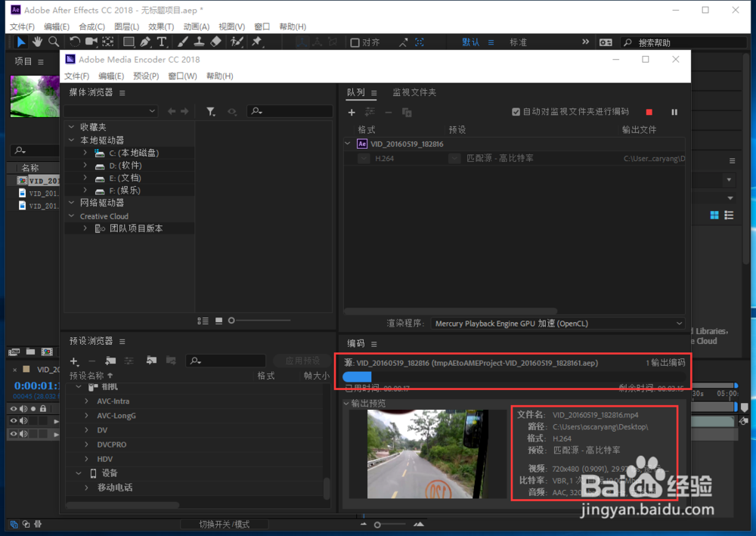
Task: Adjust the thumbnail size slider in media browser
Action: tap(231, 321)
